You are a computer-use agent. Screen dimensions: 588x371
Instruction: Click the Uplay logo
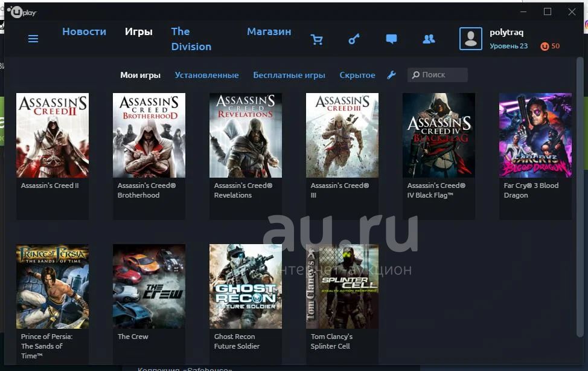click(22, 13)
